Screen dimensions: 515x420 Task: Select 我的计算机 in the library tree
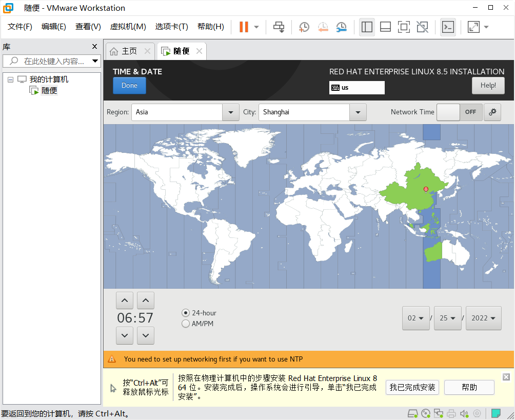pos(49,79)
